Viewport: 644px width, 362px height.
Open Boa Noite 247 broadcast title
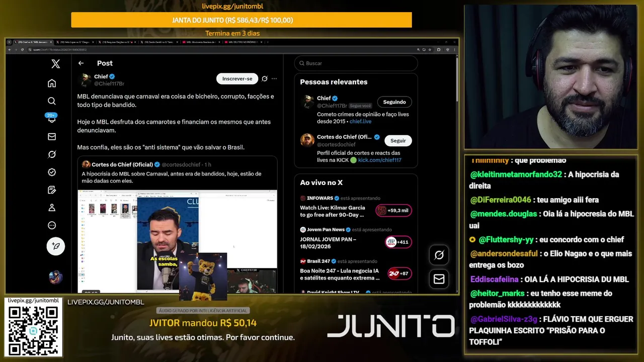click(340, 274)
